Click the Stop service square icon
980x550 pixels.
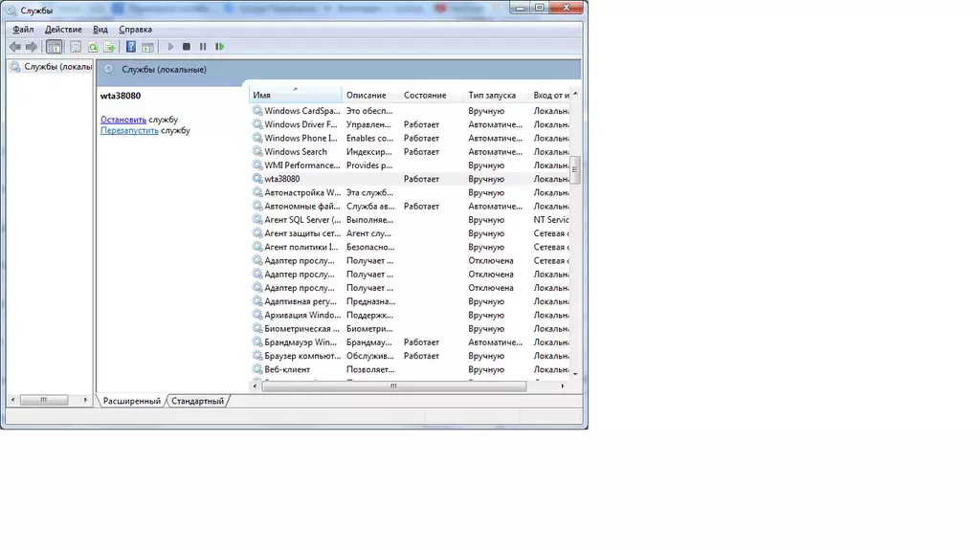[x=187, y=47]
